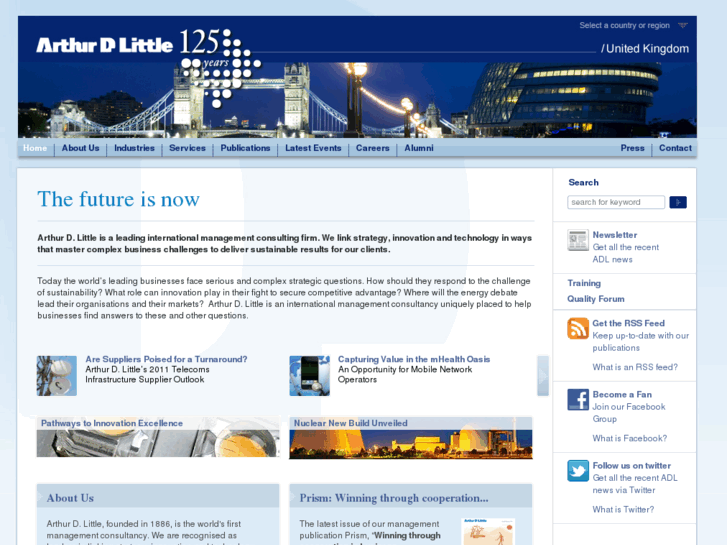Click the mHealth phone thumbnail
This screenshot has width=727, height=545.
[x=310, y=376]
